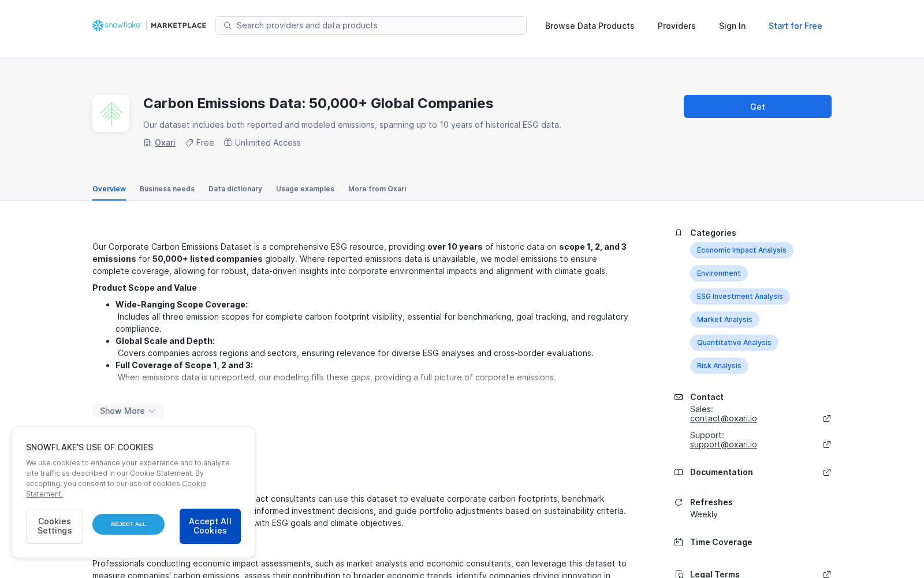
Task: Select Market Analysis category tag
Action: coord(725,320)
